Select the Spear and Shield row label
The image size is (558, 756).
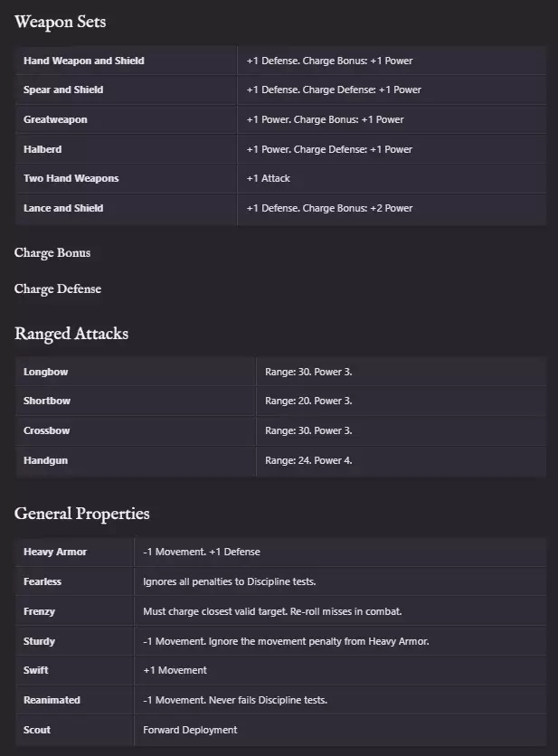point(63,90)
